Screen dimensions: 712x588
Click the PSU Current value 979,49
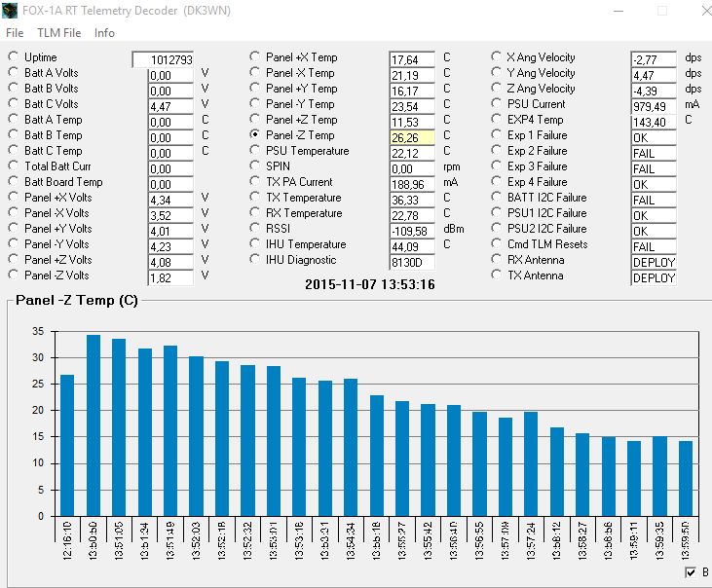tap(654, 107)
